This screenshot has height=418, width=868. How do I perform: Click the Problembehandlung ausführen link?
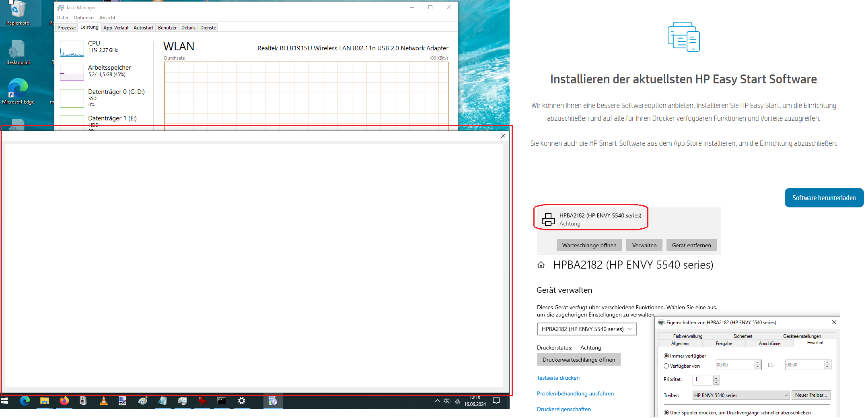(575, 393)
